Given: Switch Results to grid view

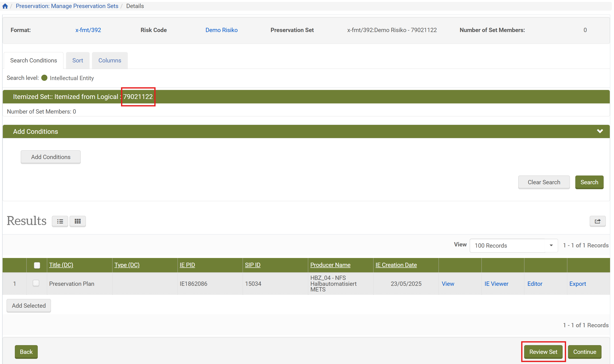Looking at the screenshot, I should (78, 221).
